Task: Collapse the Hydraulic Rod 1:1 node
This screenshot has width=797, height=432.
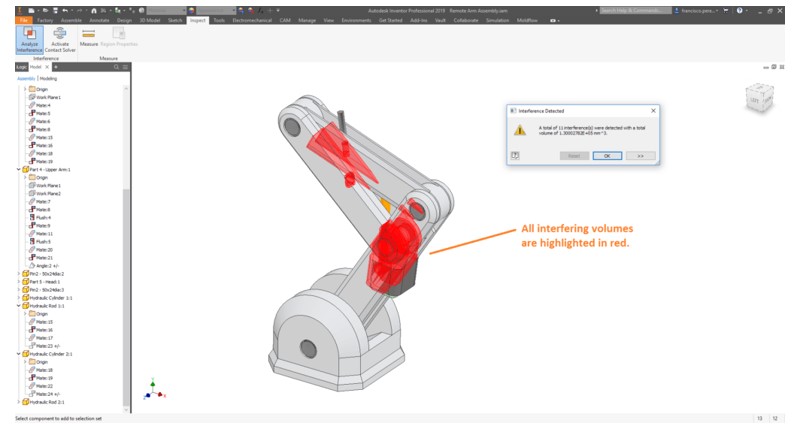Action: tap(20, 306)
